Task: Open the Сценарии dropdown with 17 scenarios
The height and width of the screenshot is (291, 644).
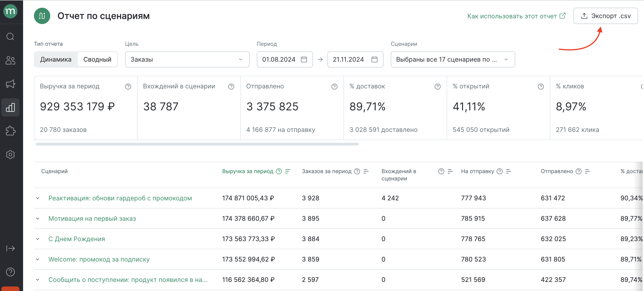Action: (453, 60)
